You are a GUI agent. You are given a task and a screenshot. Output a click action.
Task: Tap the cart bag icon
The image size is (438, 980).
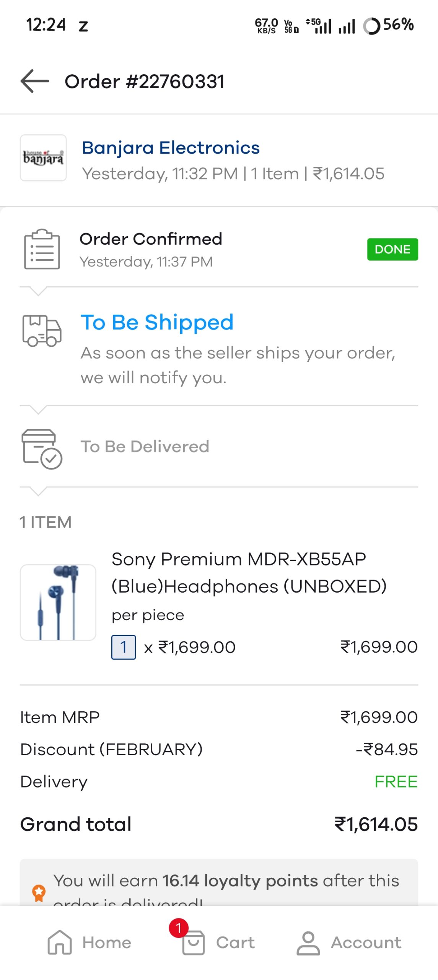tap(193, 942)
